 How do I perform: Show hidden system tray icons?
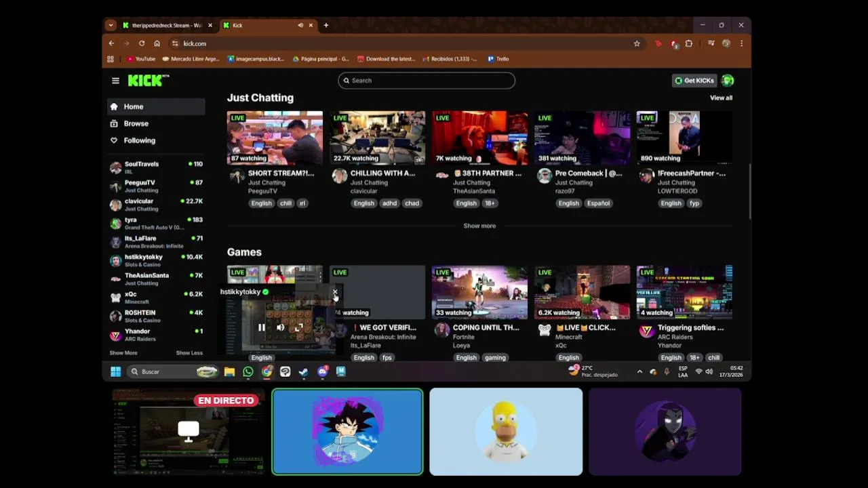tap(639, 371)
